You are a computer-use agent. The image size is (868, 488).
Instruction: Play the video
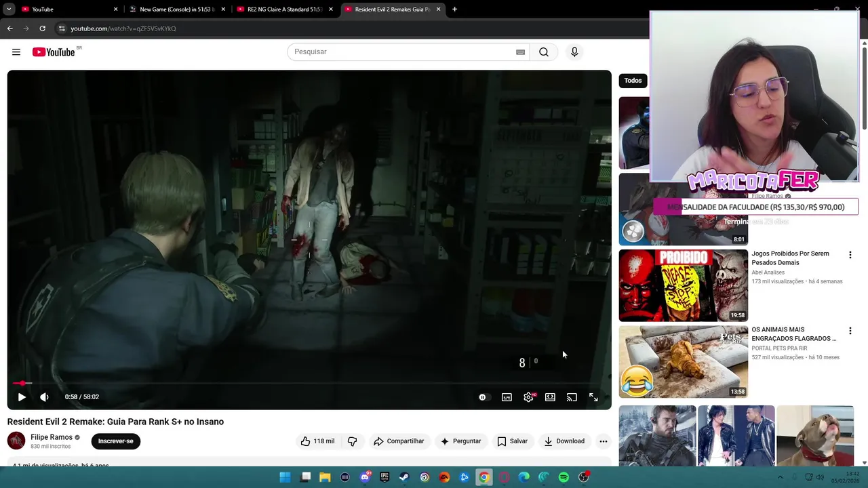coord(22,397)
